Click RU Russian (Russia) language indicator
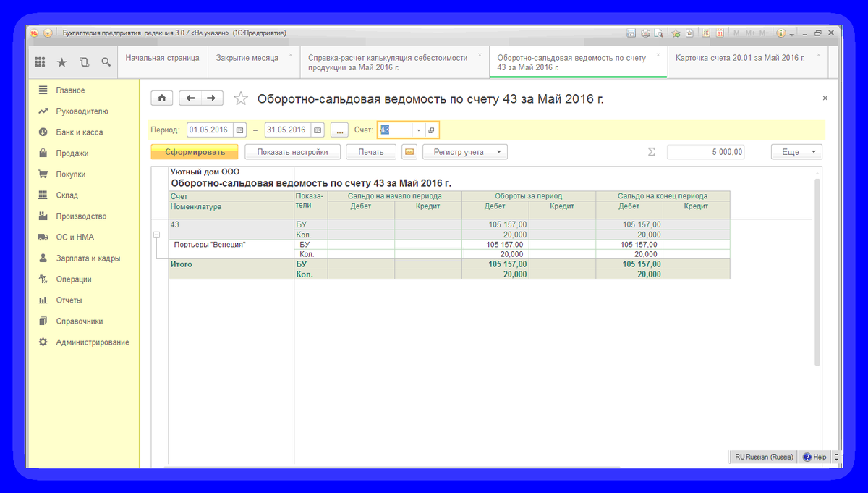 pos(764,458)
